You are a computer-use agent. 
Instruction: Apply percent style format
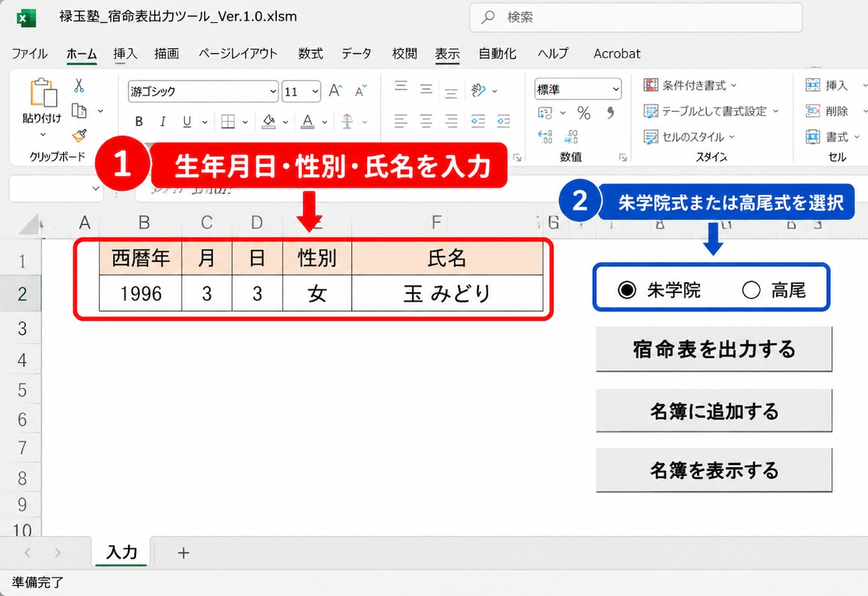[x=584, y=113]
